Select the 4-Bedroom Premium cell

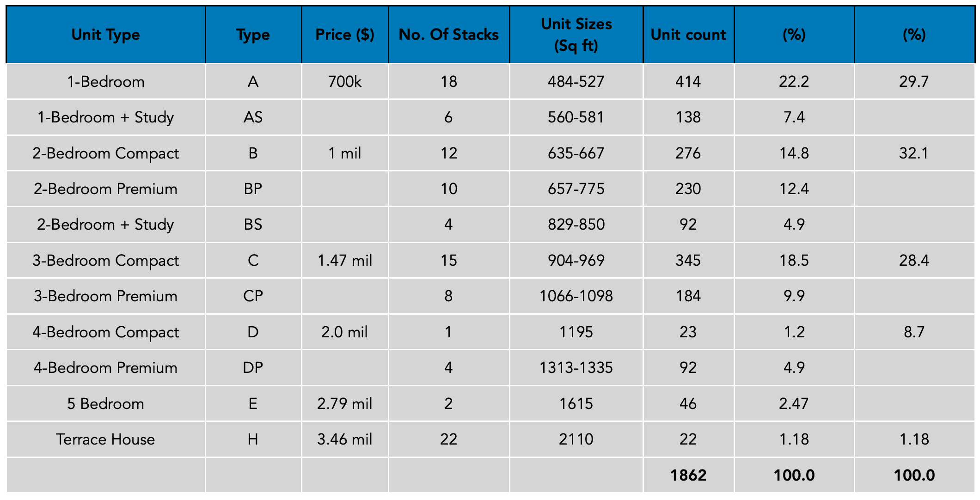click(x=105, y=368)
